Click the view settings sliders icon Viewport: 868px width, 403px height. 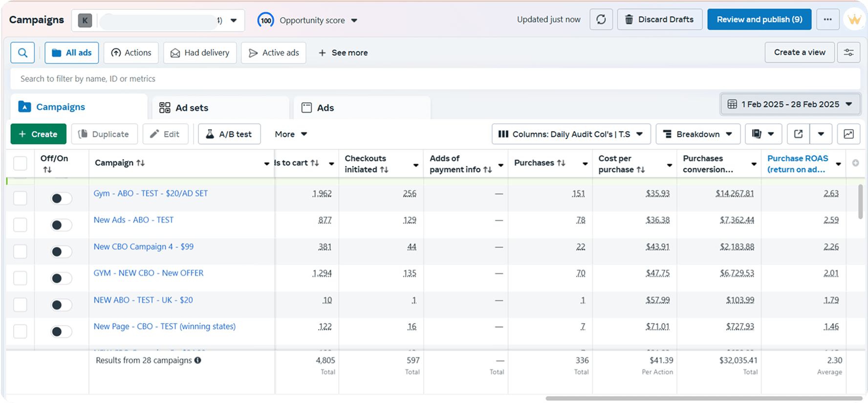point(848,52)
